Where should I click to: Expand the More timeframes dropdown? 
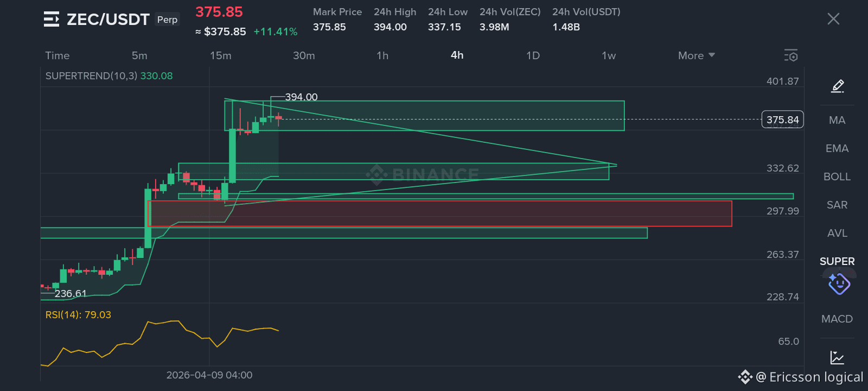[697, 55]
